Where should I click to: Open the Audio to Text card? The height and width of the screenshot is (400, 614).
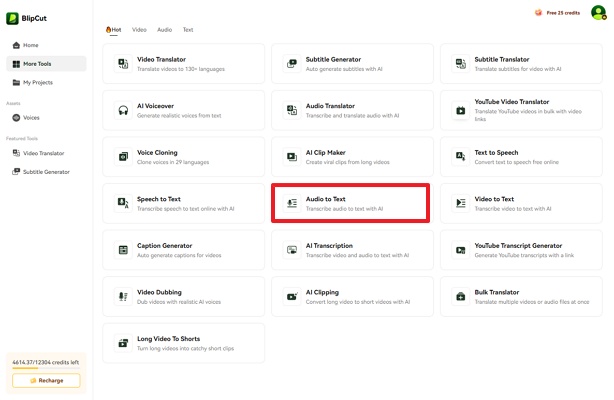(350, 203)
